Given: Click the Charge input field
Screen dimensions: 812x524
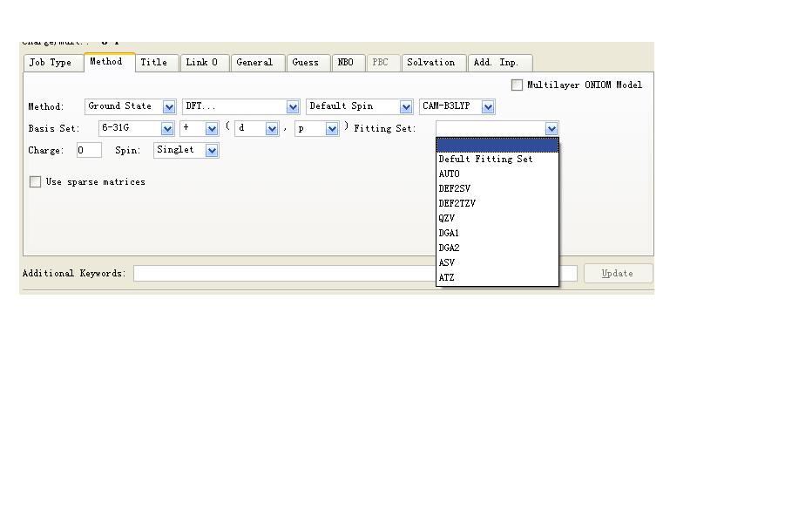Looking at the screenshot, I should click(89, 150).
